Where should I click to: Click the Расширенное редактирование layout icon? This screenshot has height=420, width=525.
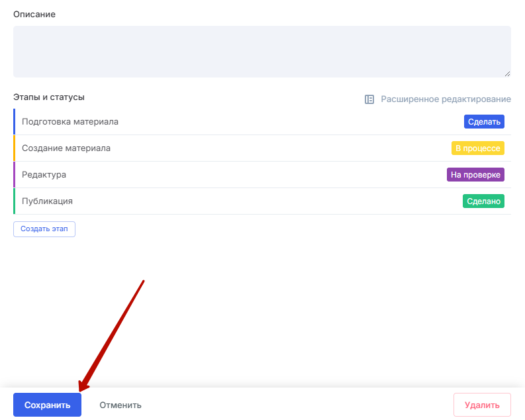[369, 99]
